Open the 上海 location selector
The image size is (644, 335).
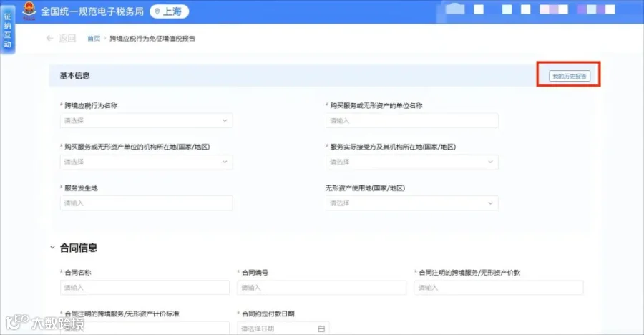[169, 11]
